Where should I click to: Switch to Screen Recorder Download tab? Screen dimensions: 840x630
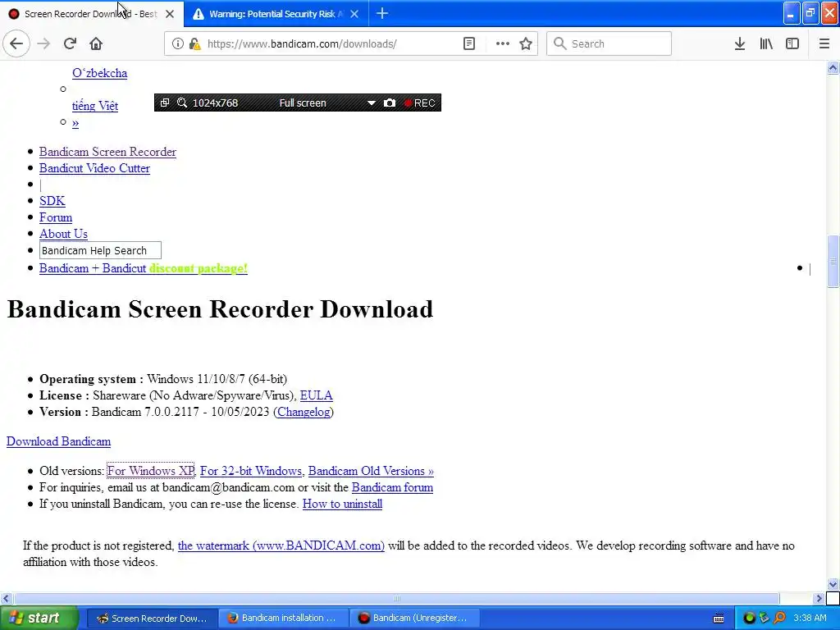pyautogui.click(x=92, y=14)
